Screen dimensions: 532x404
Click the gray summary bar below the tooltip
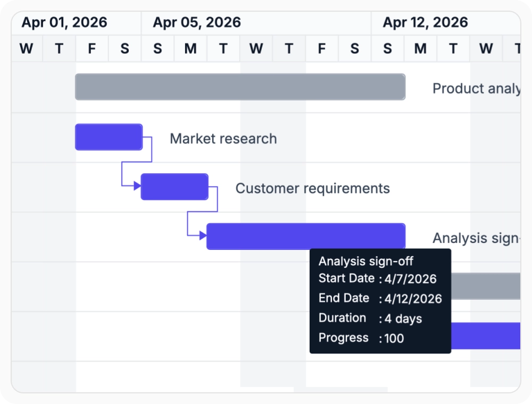pos(486,286)
